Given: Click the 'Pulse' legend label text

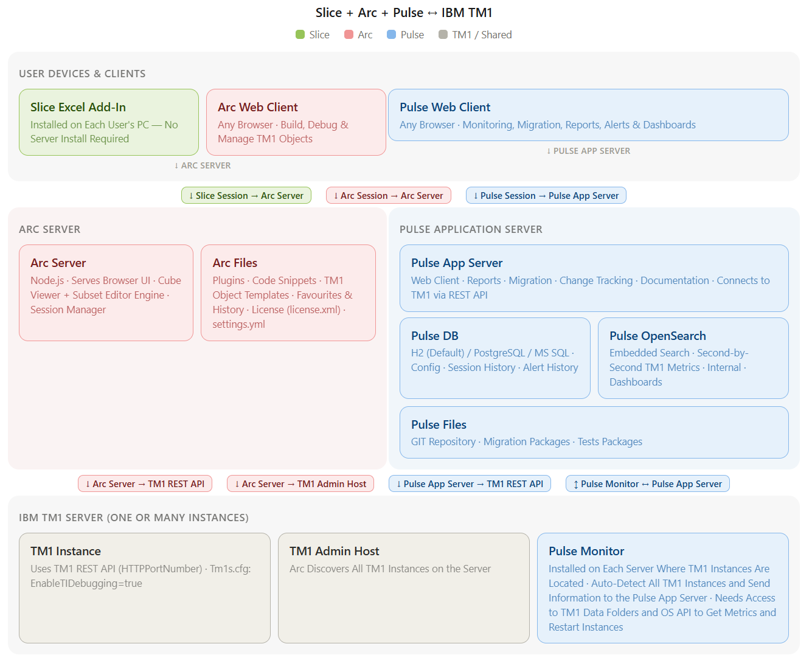Looking at the screenshot, I should point(412,35).
